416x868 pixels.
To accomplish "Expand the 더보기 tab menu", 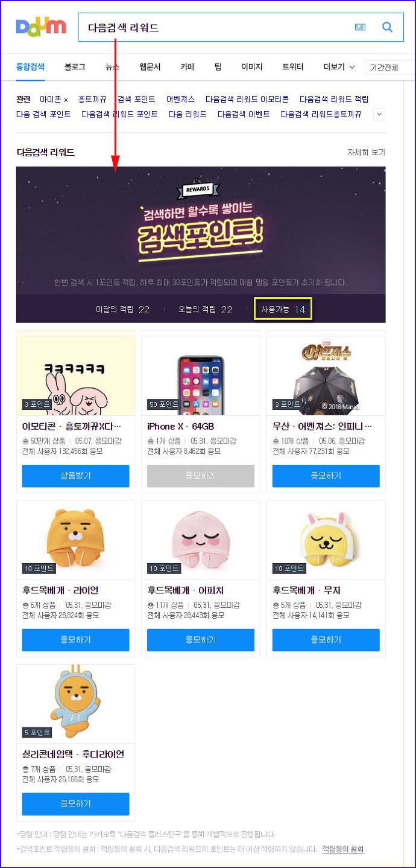I will click(x=339, y=67).
